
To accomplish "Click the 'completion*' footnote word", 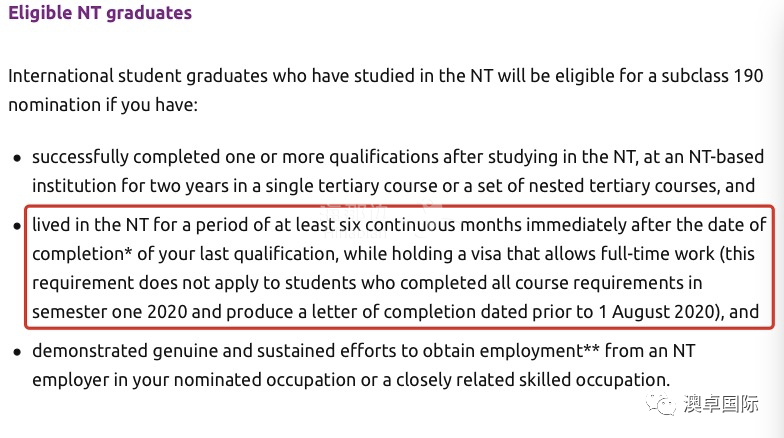I will click(82, 254).
